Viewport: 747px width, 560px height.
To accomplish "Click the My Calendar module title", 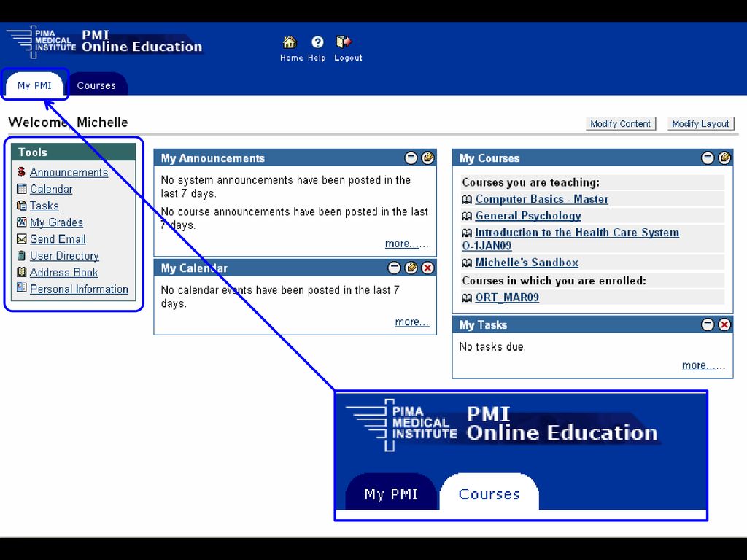I will click(194, 268).
